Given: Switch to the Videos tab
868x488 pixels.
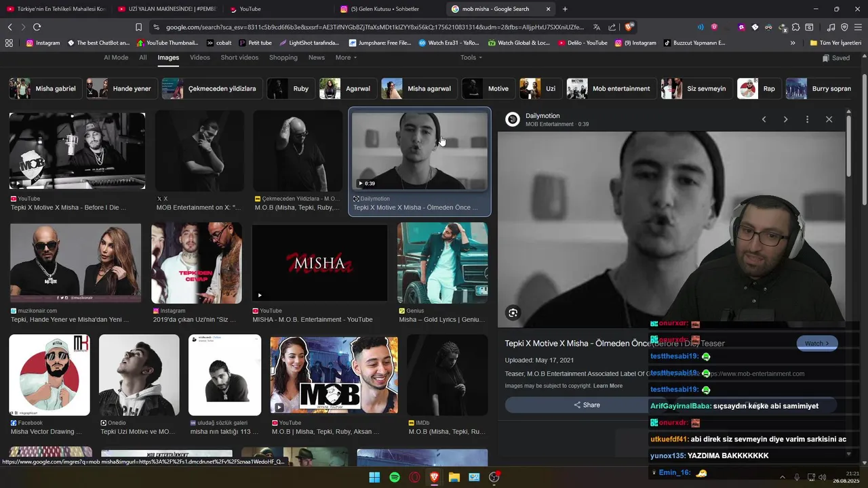Looking at the screenshot, I should click(x=200, y=58).
